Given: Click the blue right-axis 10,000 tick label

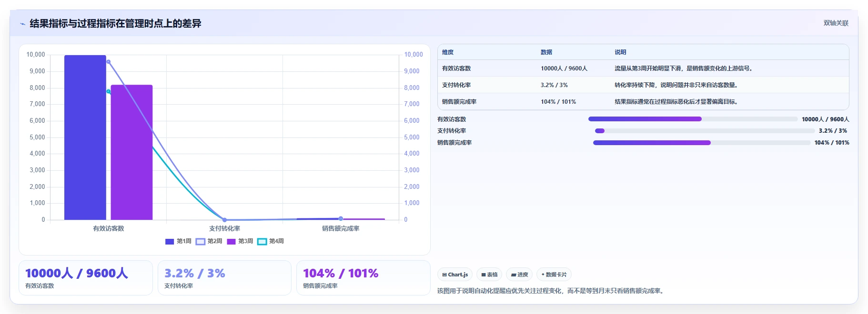Looking at the screenshot, I should [414, 55].
